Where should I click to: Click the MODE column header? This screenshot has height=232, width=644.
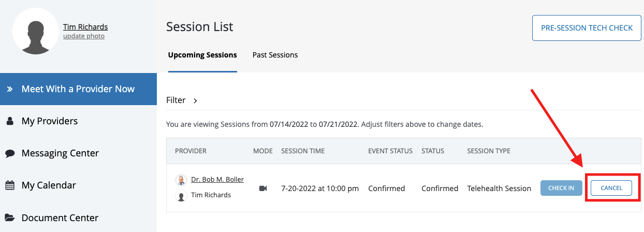pos(262,151)
